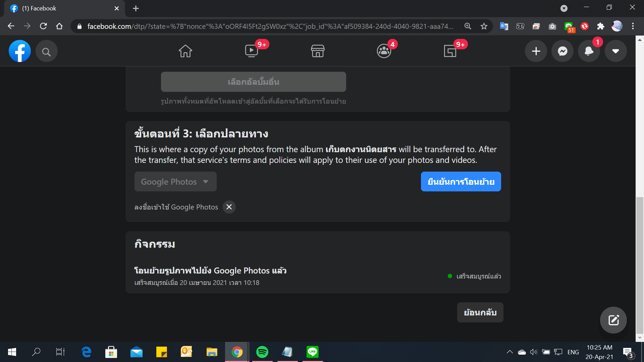
Task: Click the เลือกอัลบั้มอื่น button
Action: 253,82
